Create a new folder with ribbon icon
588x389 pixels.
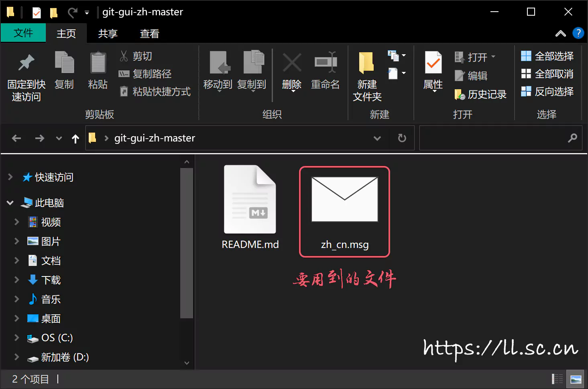tap(366, 63)
